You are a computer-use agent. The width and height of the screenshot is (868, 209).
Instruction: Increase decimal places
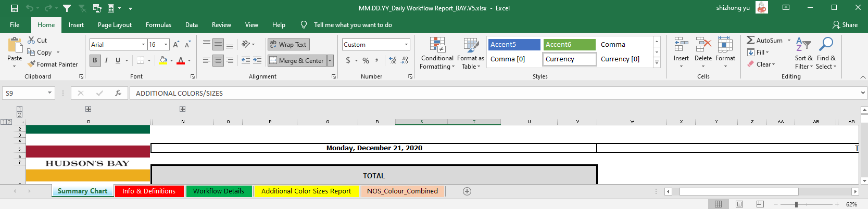click(x=393, y=60)
